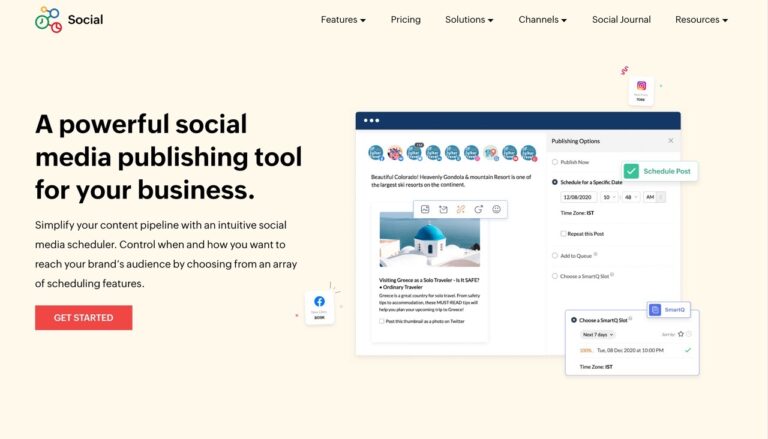Click the Zoho Social logo
Viewport: 768px width, 439px height.
pyautogui.click(x=69, y=20)
